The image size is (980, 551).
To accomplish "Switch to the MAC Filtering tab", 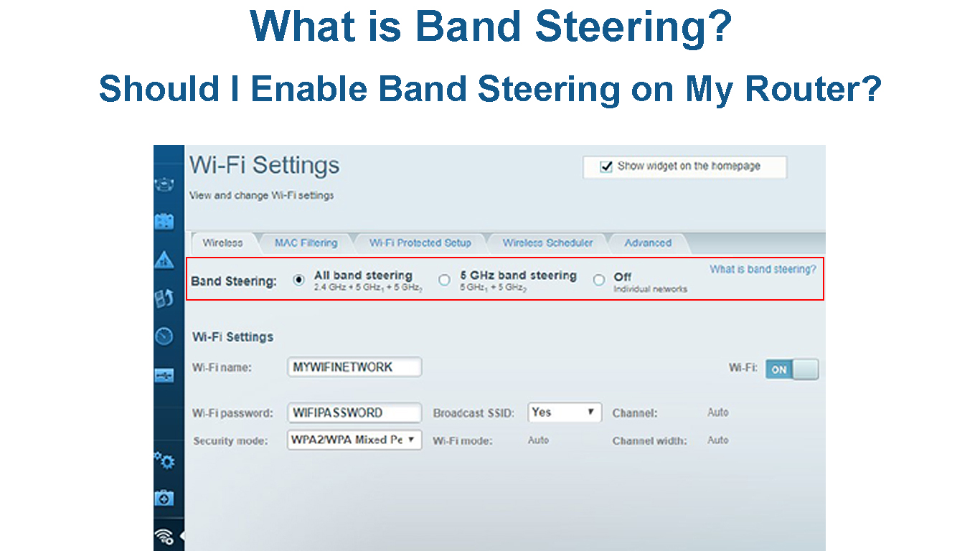I will click(305, 243).
